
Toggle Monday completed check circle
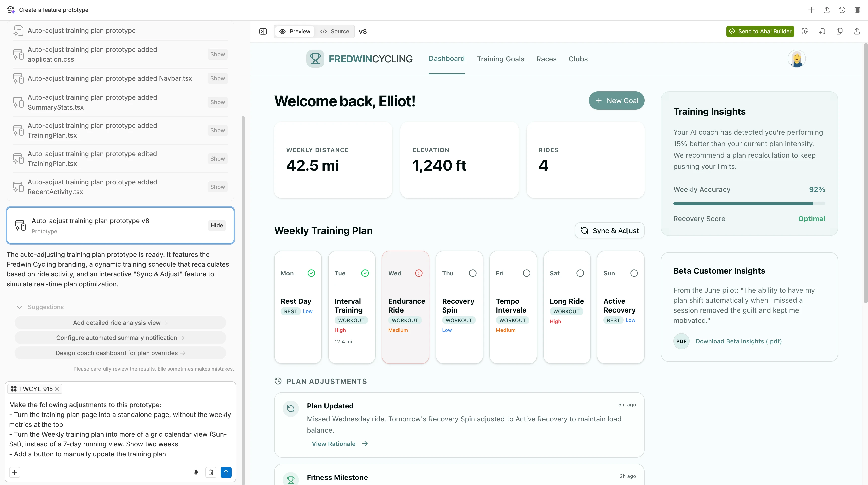pyautogui.click(x=311, y=273)
